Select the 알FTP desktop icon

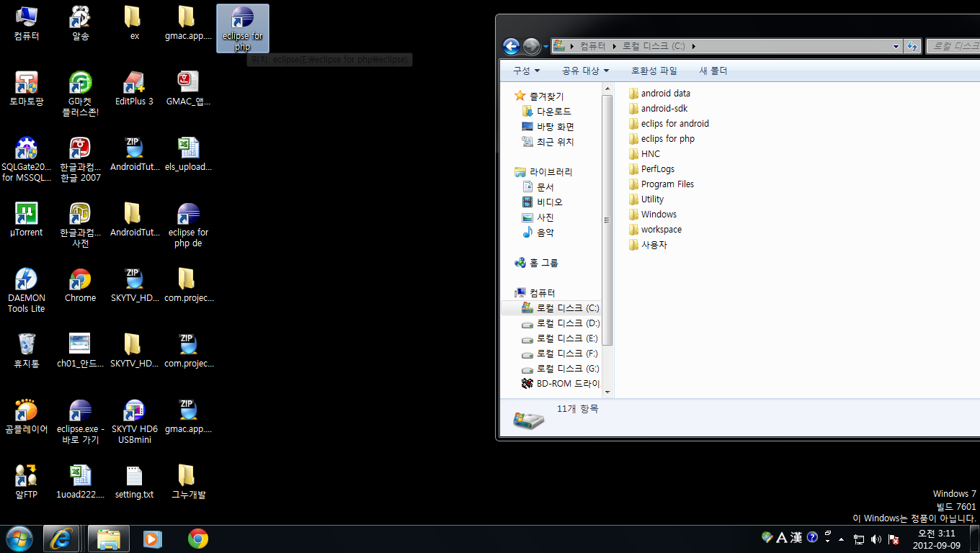point(27,476)
